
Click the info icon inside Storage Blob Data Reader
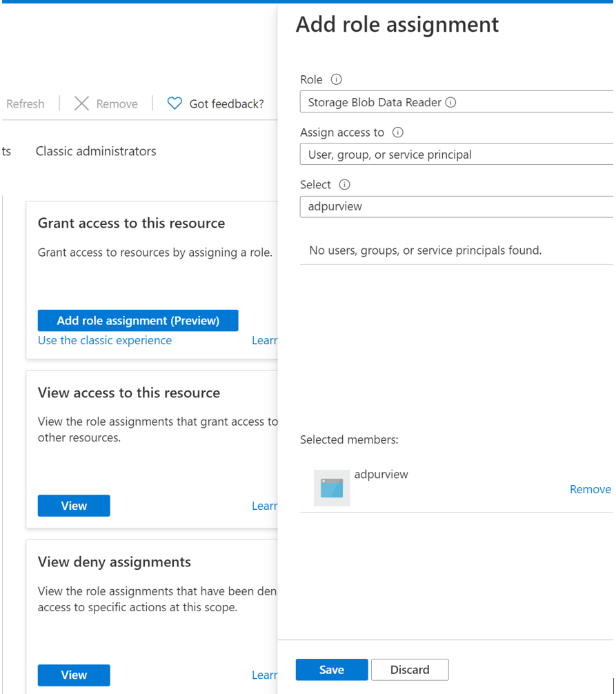(450, 102)
